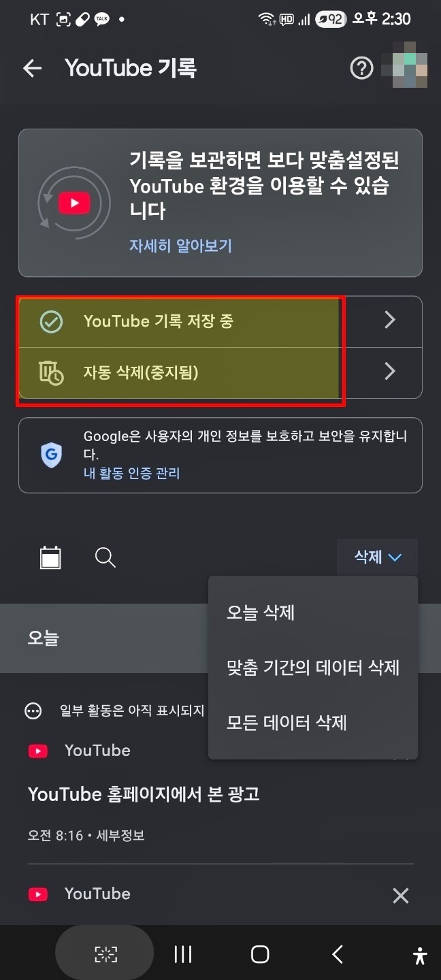
Task: Tap the Wi-Fi status icon
Action: pos(266,19)
